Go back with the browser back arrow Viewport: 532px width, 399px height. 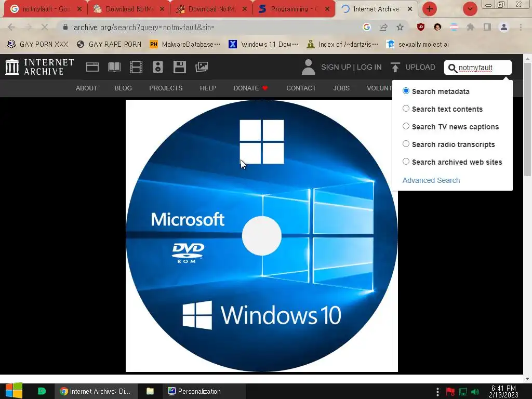11,27
